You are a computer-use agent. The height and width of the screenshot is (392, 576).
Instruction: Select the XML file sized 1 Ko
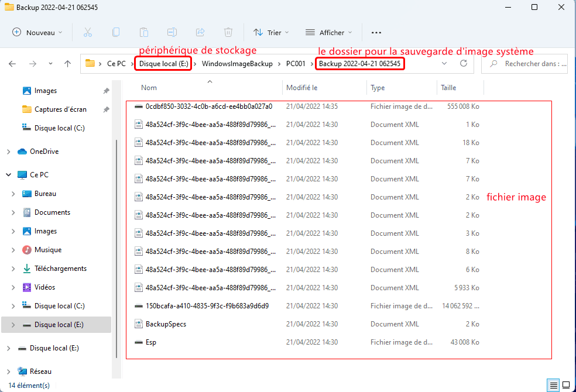pyautogui.click(x=307, y=125)
